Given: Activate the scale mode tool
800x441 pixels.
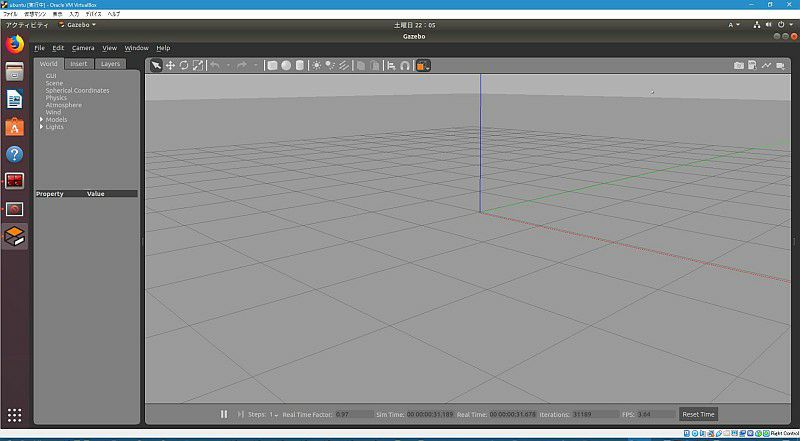Looking at the screenshot, I should [x=198, y=65].
